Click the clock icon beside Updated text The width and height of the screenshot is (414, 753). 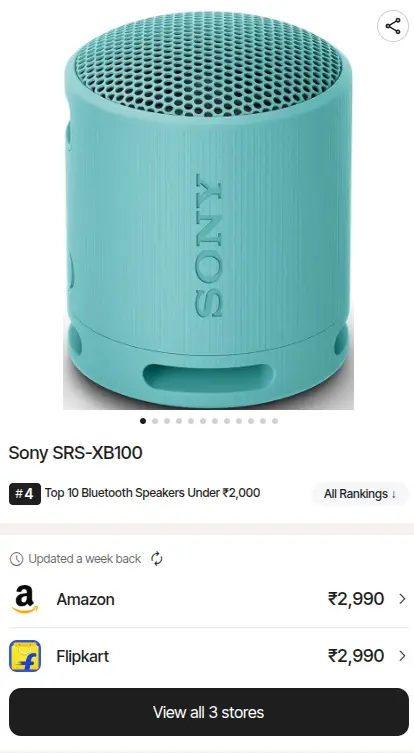coord(16,559)
